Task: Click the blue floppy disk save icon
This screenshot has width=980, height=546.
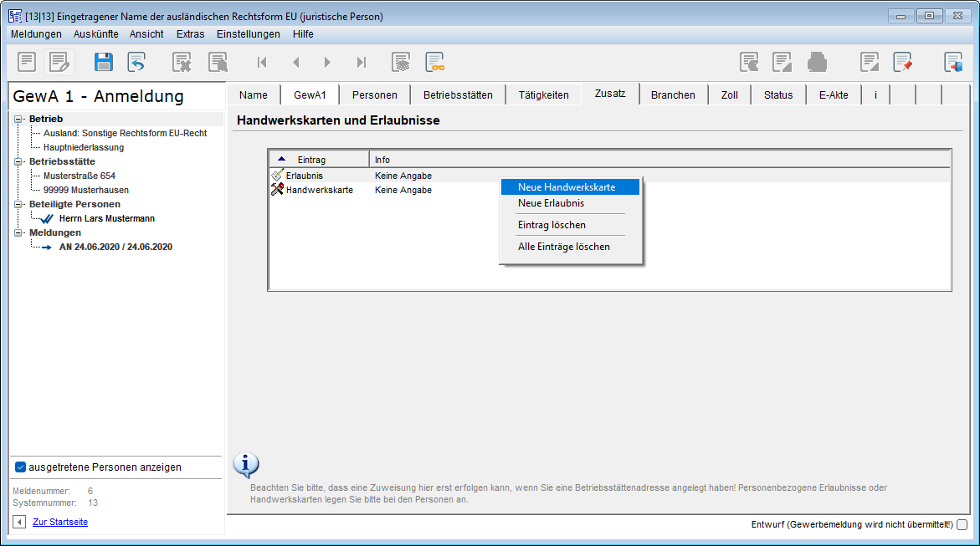Action: pyautogui.click(x=103, y=62)
